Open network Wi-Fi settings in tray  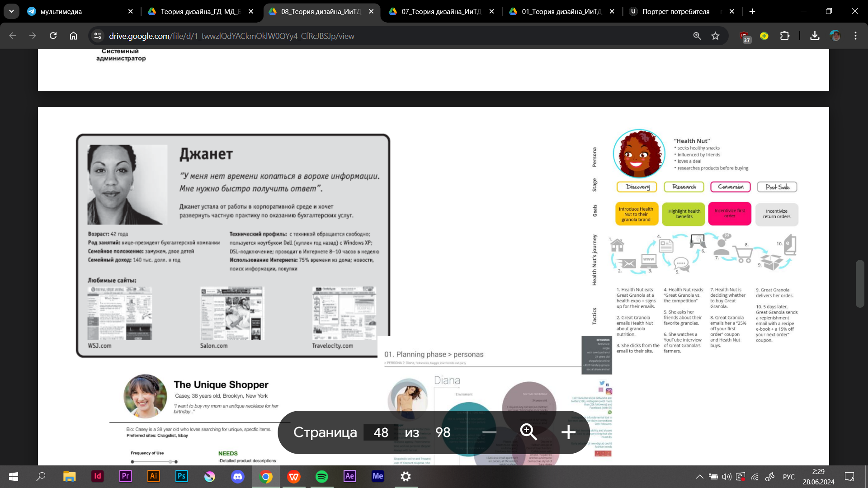tap(755, 477)
